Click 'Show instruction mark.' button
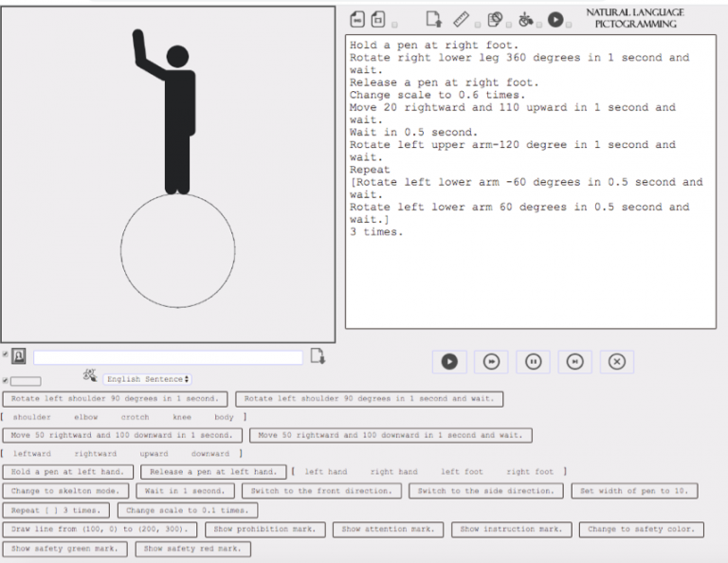 (x=511, y=530)
